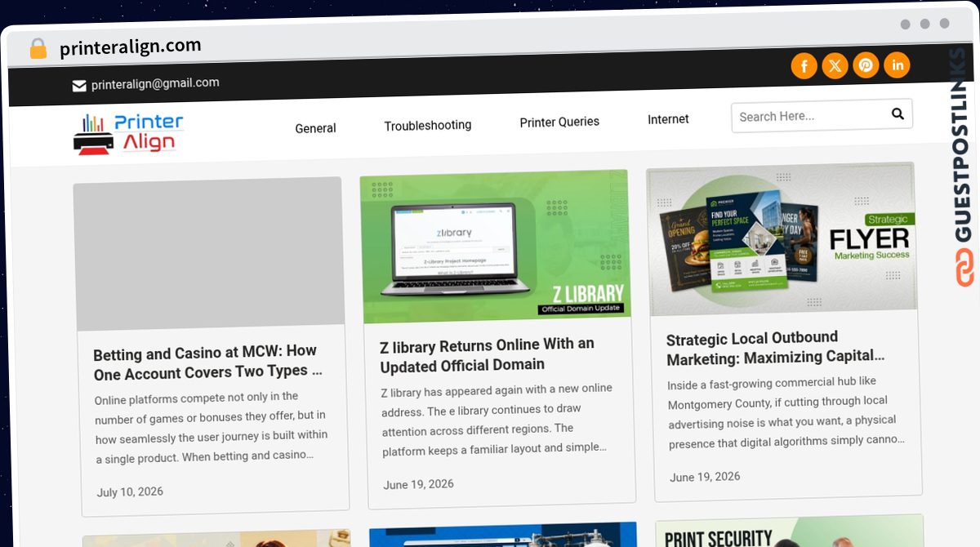Screen dimensions: 980x547
Task: Open the Internet menu item
Action: [x=668, y=119]
